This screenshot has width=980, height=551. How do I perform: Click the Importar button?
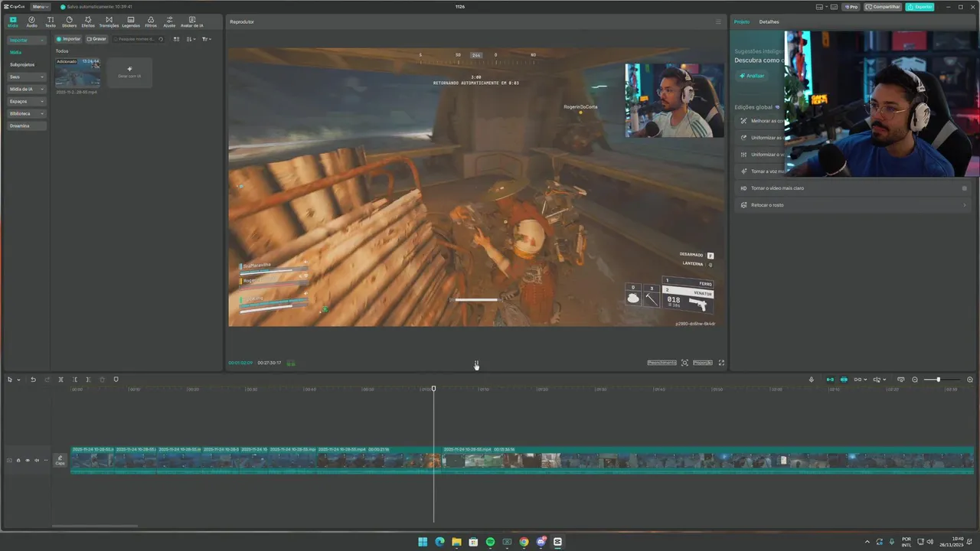coord(69,39)
